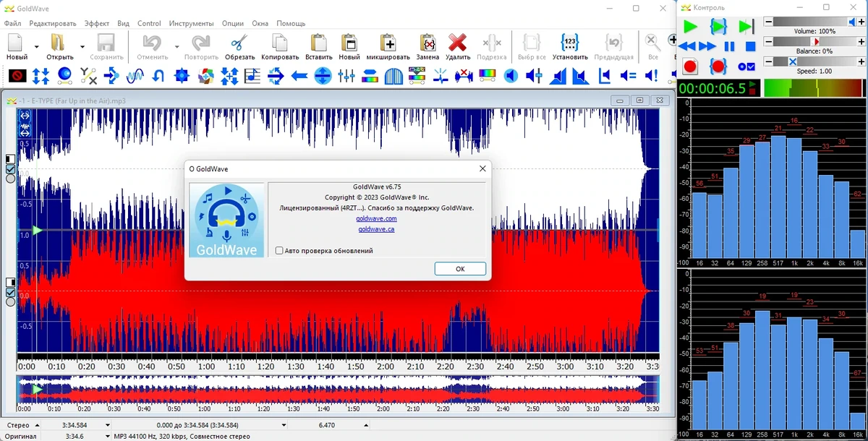Open control properties checkmark icon in Контроль
This screenshot has width=868, height=441.
pos(746,67)
